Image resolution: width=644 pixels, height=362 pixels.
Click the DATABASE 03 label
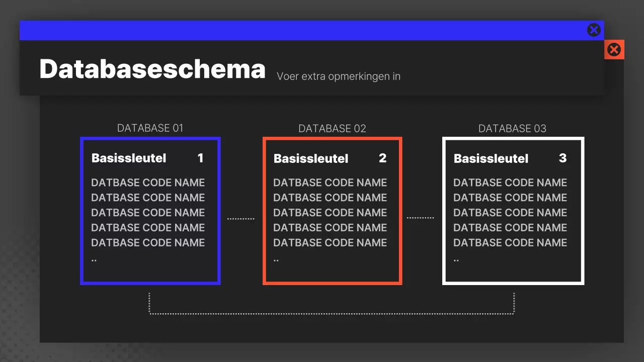pyautogui.click(x=512, y=128)
